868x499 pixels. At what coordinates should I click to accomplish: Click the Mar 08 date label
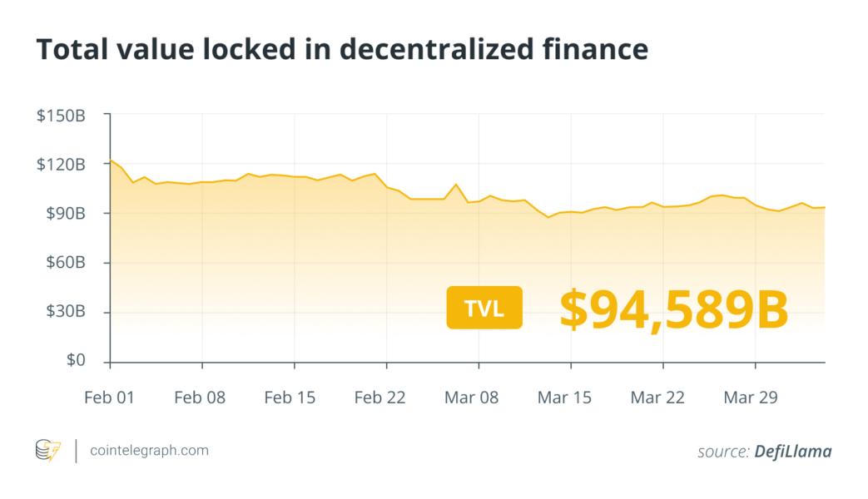[472, 398]
